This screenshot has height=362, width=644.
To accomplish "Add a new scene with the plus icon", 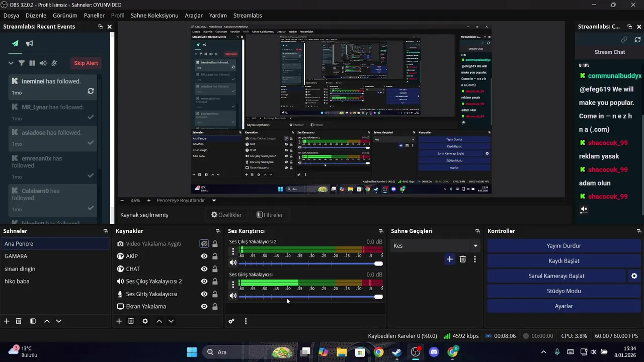I will tap(7, 321).
